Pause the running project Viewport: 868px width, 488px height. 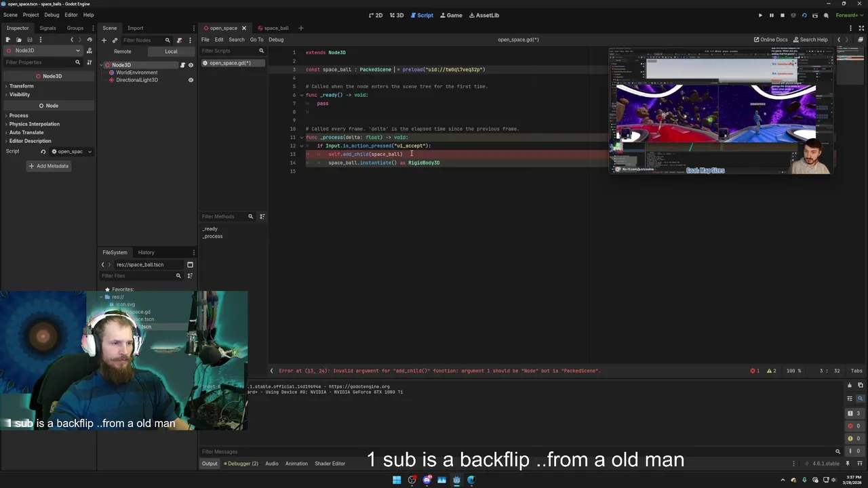tap(771, 15)
